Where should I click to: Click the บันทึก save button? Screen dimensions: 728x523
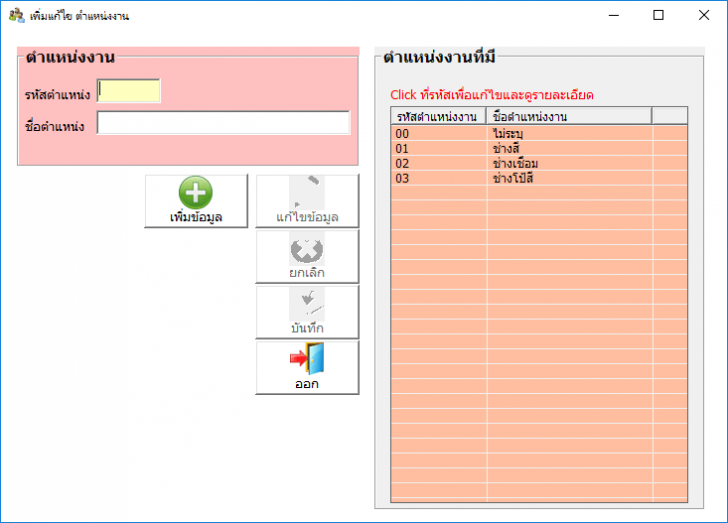tap(307, 312)
